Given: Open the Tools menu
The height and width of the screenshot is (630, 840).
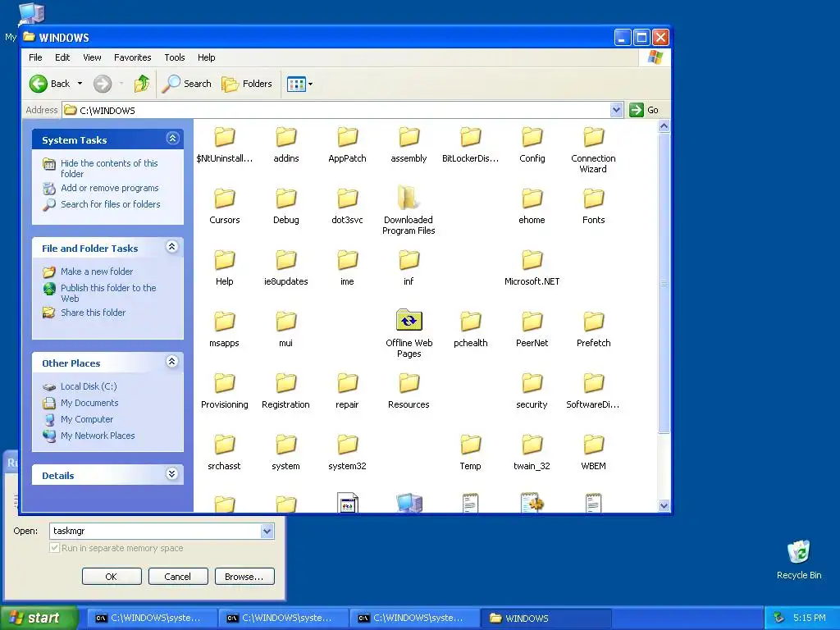Looking at the screenshot, I should click(175, 57).
